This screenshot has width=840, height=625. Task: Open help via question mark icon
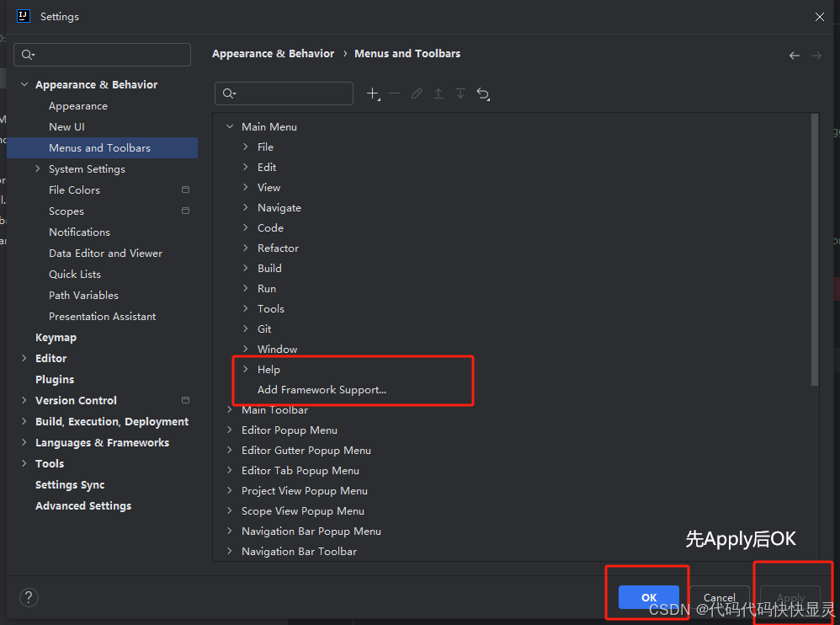tap(29, 597)
